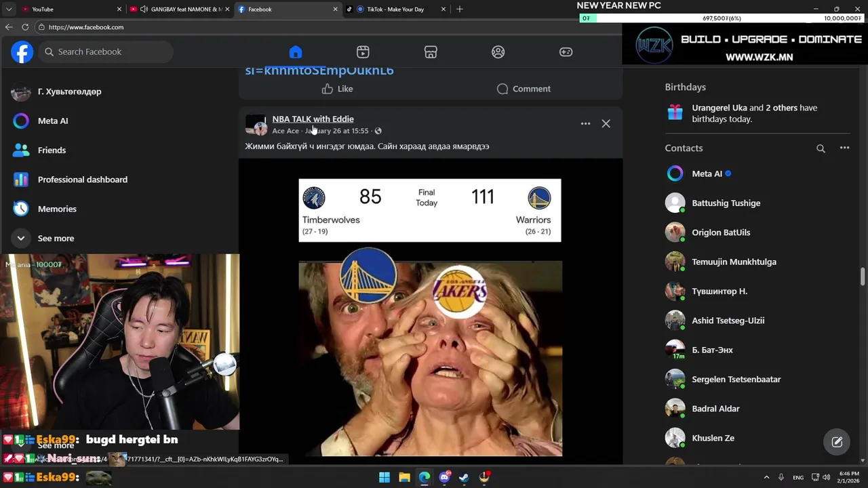868x488 pixels.
Task: Click the Like thumbs-up icon
Action: [x=328, y=89]
